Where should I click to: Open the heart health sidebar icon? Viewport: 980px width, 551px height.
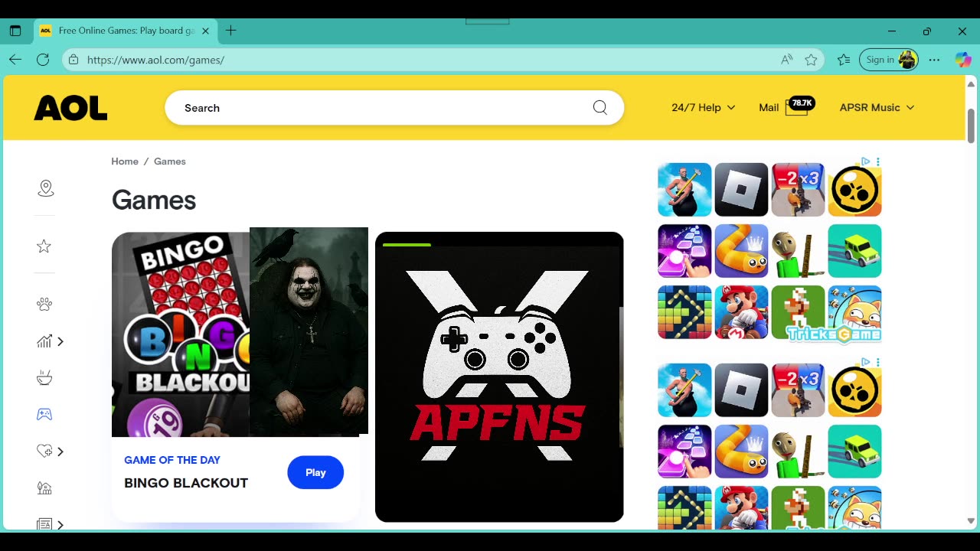click(44, 452)
